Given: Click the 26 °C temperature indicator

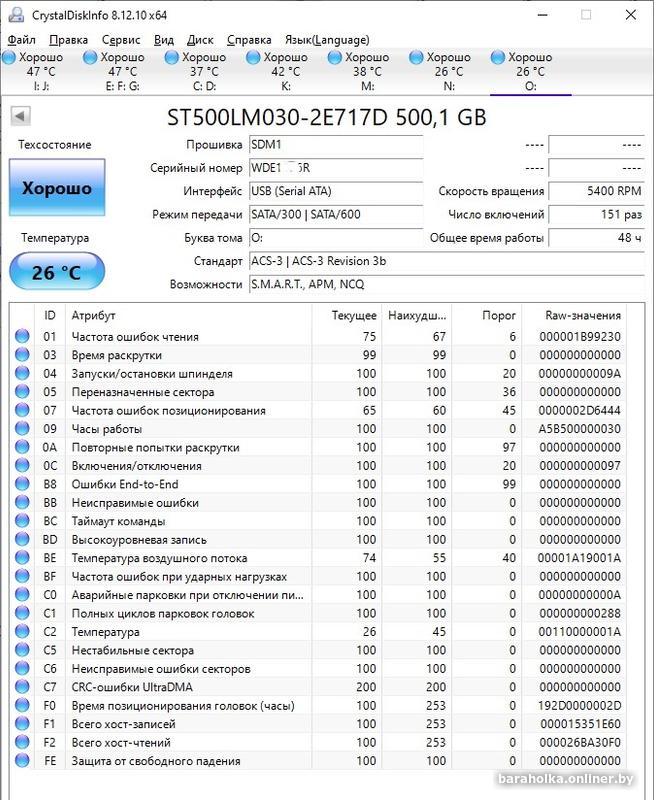Looking at the screenshot, I should pyautogui.click(x=57, y=272).
